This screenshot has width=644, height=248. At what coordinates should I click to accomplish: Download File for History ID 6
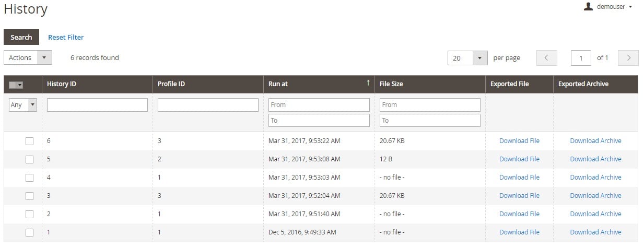[519, 141]
